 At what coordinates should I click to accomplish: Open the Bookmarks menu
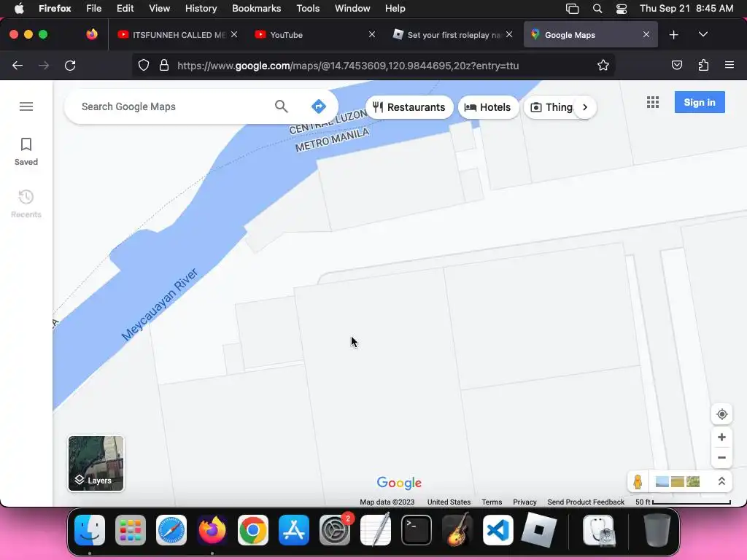click(256, 9)
